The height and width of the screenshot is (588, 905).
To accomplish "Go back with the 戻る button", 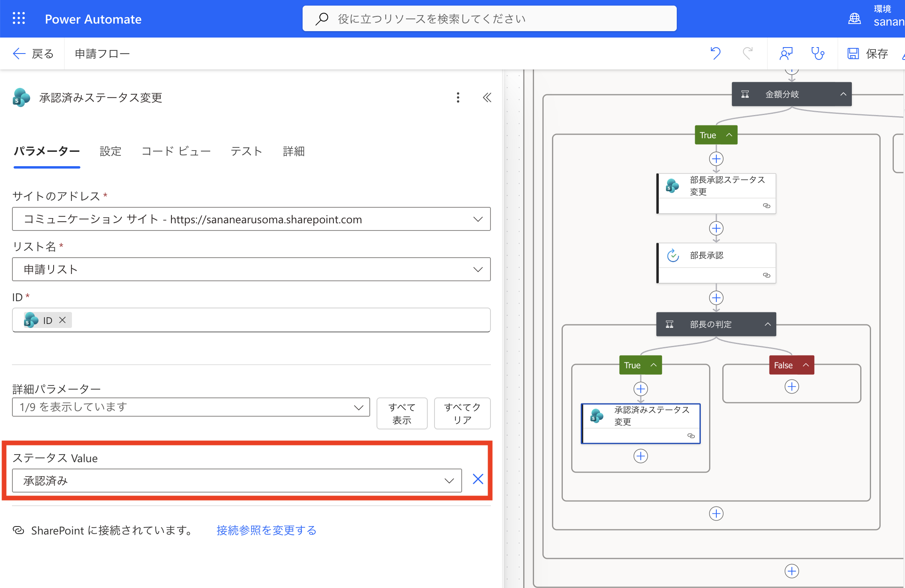I will click(33, 54).
